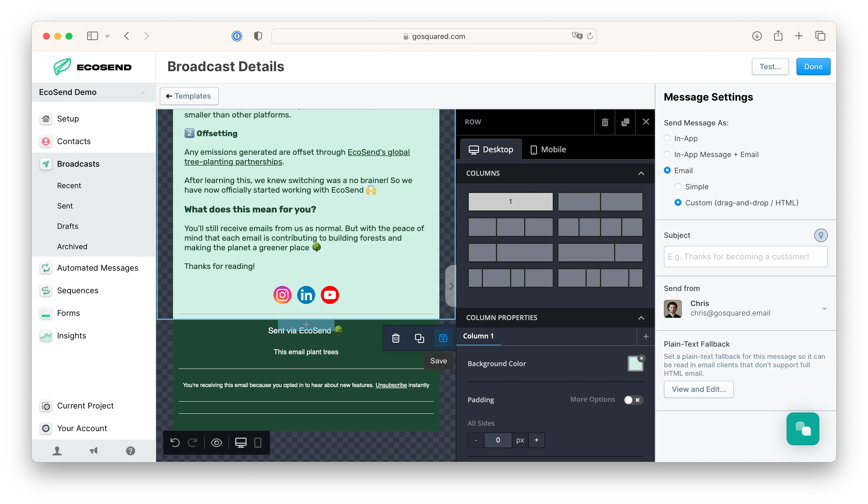Duplicate the footer block
Image resolution: width=868 pixels, height=504 pixels.
419,338
